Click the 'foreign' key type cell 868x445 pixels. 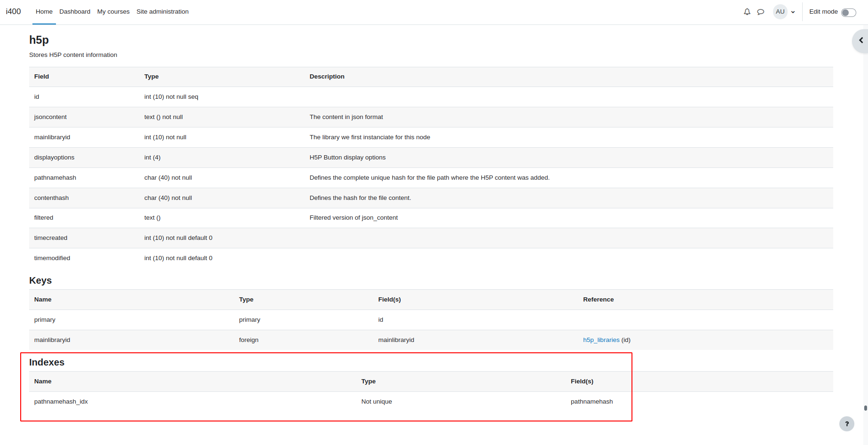tap(249, 340)
